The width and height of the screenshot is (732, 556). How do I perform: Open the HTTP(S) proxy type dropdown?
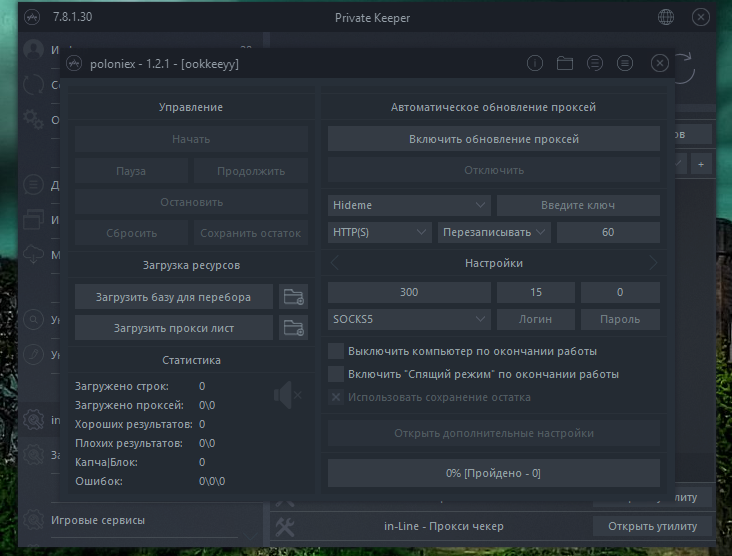[379, 232]
